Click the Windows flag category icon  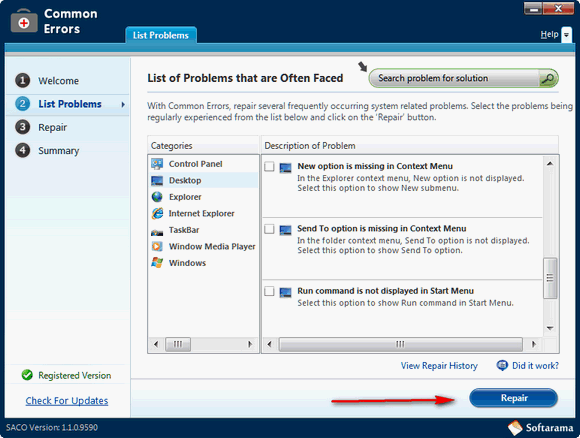click(157, 263)
